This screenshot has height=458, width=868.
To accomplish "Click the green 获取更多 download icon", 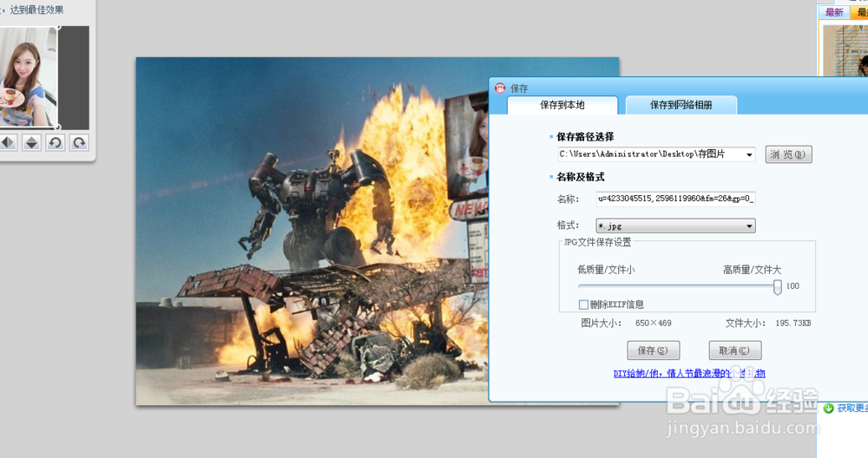I will point(829,409).
